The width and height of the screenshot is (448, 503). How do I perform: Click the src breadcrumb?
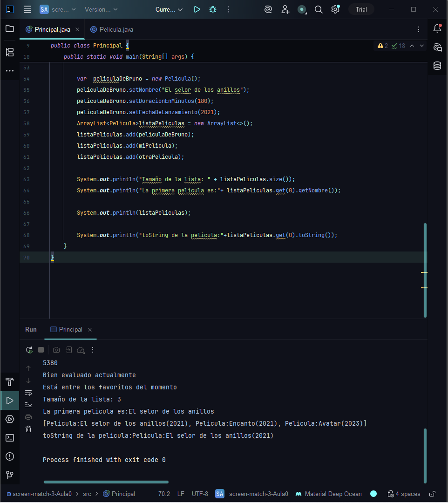coord(87,494)
